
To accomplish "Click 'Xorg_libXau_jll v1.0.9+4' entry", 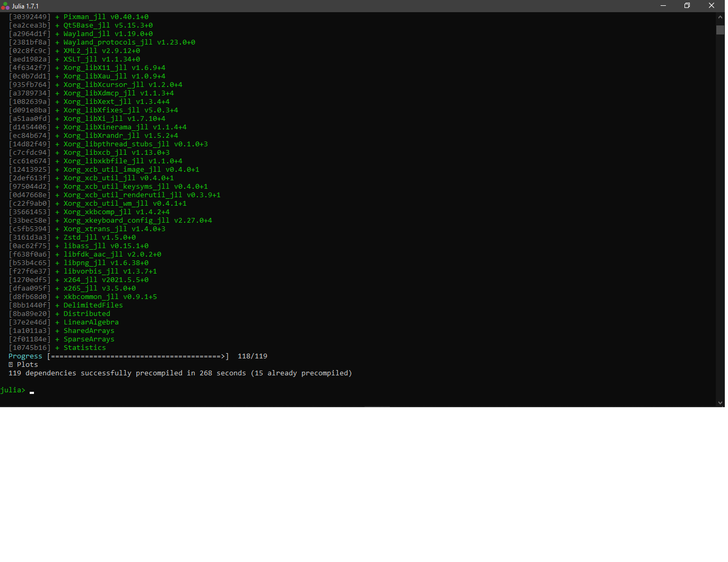I will (x=115, y=76).
